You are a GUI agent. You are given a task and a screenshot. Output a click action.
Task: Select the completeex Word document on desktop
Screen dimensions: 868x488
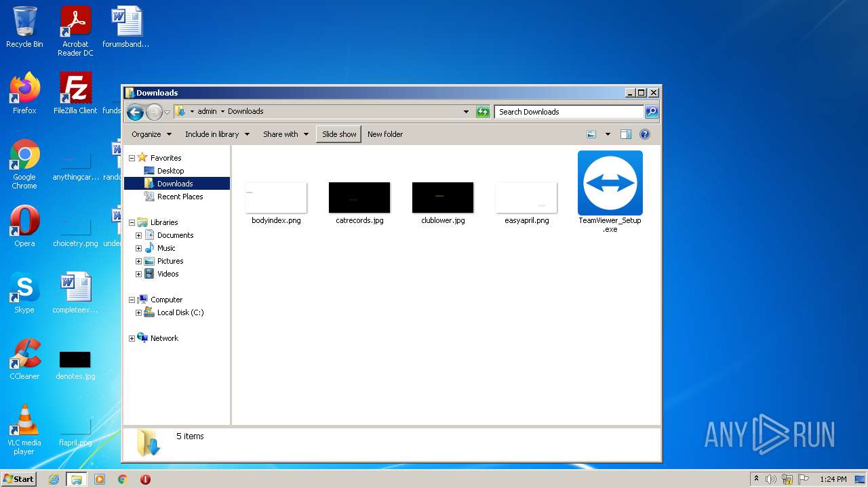tap(75, 293)
